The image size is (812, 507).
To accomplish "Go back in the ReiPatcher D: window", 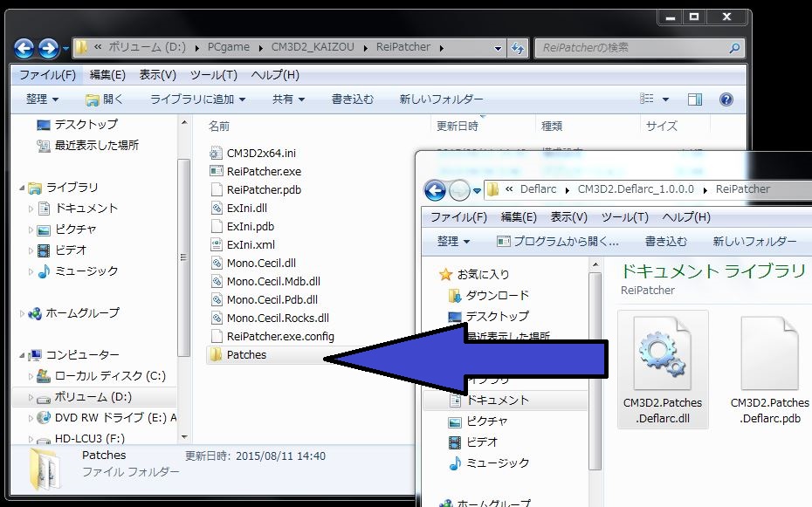I will tap(24, 49).
